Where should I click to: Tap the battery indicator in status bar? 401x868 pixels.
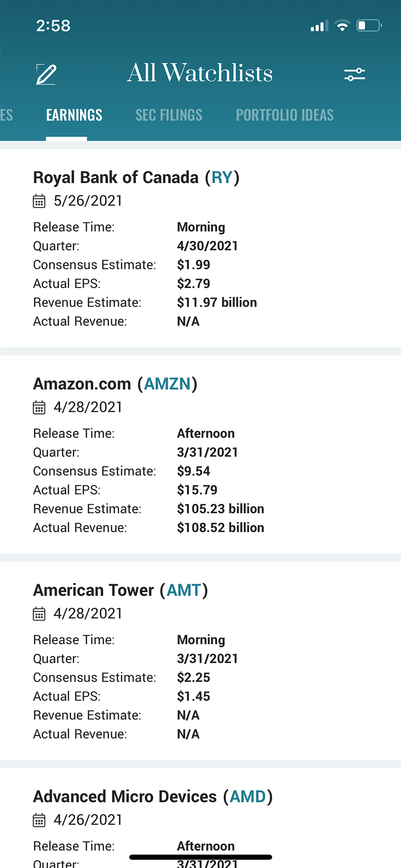369,26
